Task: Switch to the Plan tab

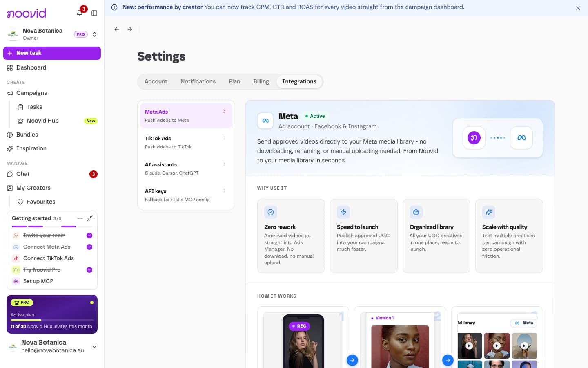Action: click(x=234, y=81)
